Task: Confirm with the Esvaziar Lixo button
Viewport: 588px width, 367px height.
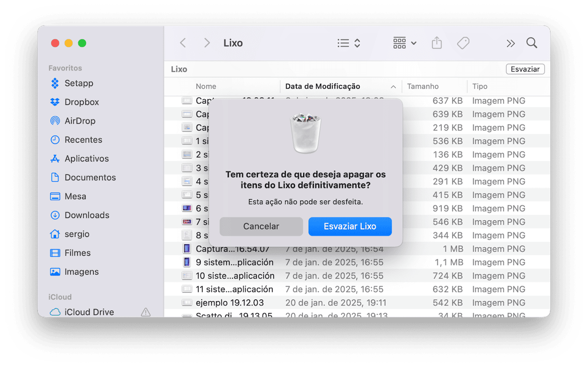Action: (350, 227)
